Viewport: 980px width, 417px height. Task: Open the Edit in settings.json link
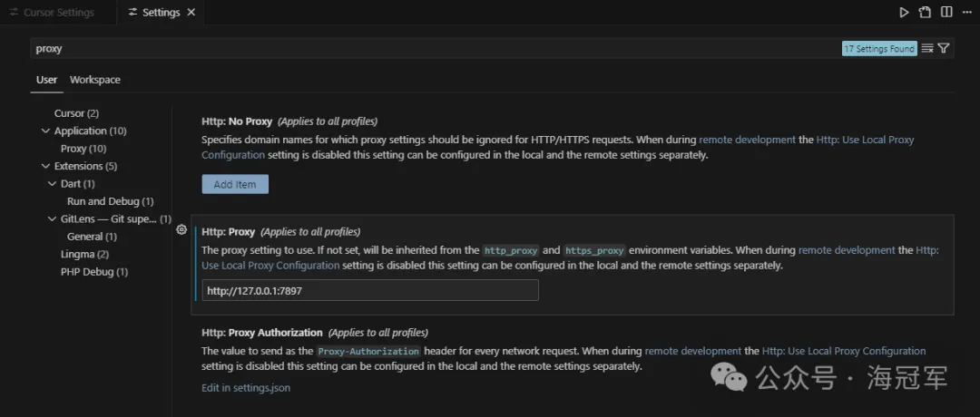pos(246,388)
